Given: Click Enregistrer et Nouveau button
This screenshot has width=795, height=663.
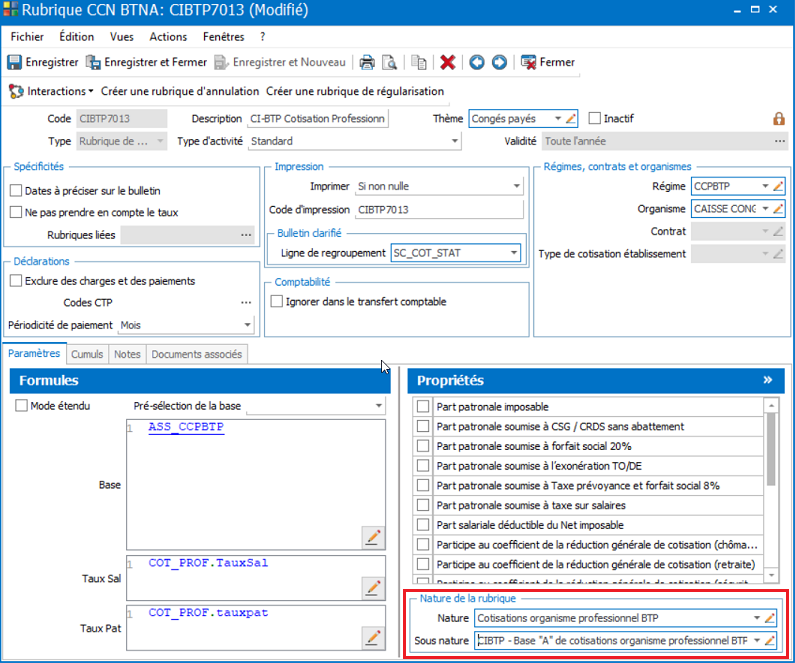Looking at the screenshot, I should 280,62.
